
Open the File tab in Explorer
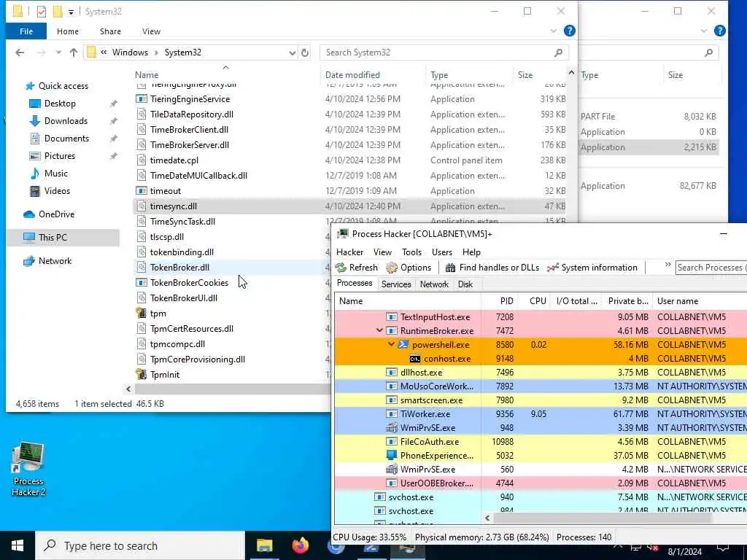click(26, 31)
